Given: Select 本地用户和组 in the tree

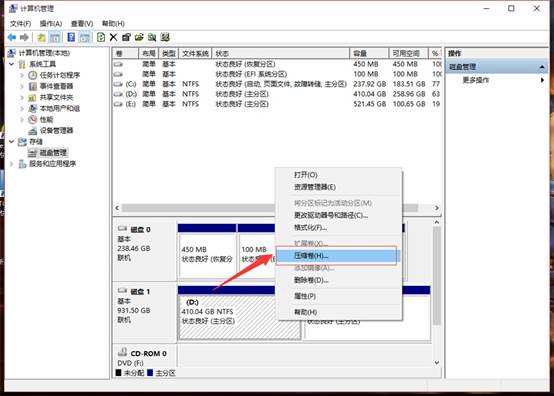Looking at the screenshot, I should 60,108.
